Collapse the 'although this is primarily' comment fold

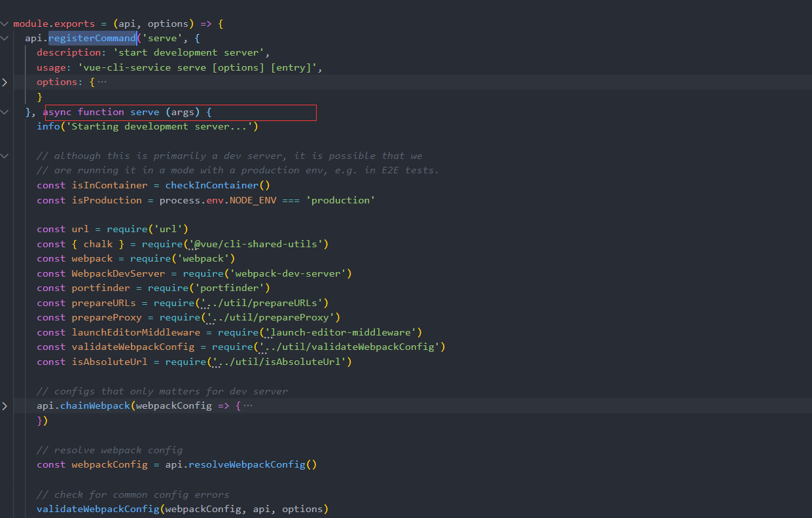pos(5,156)
